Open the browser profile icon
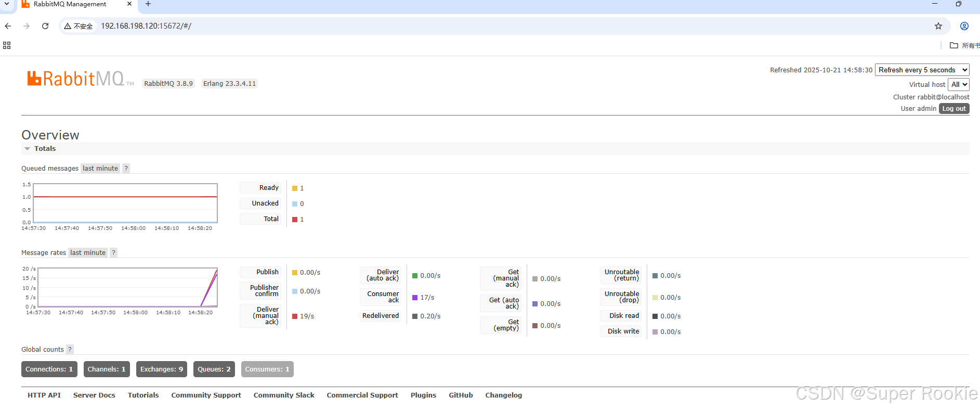The width and height of the screenshot is (980, 410). point(964,26)
